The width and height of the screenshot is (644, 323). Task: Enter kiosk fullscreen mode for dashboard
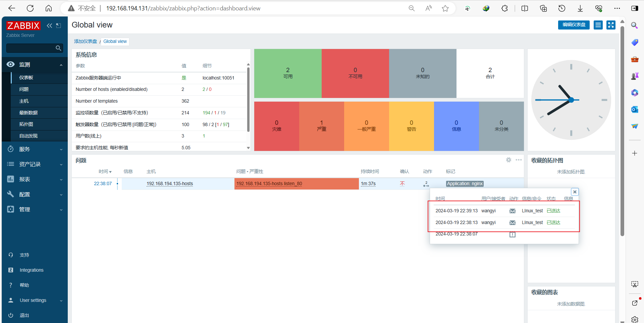[611, 25]
